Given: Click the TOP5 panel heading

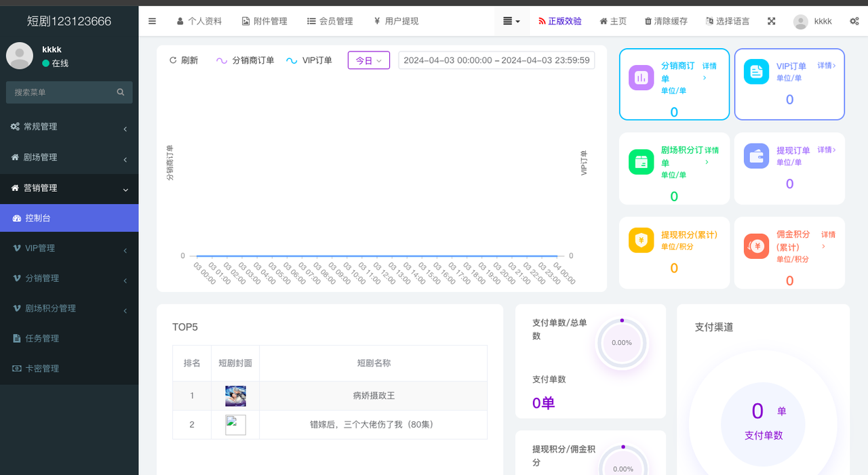Looking at the screenshot, I should coord(185,327).
